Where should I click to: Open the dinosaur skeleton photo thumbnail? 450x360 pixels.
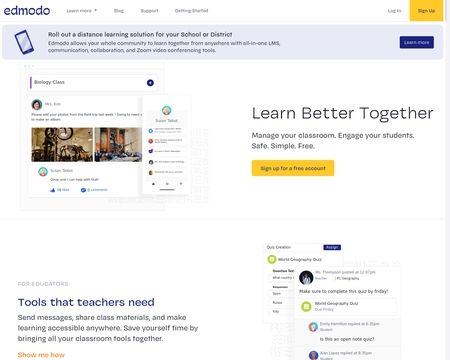pos(62,145)
